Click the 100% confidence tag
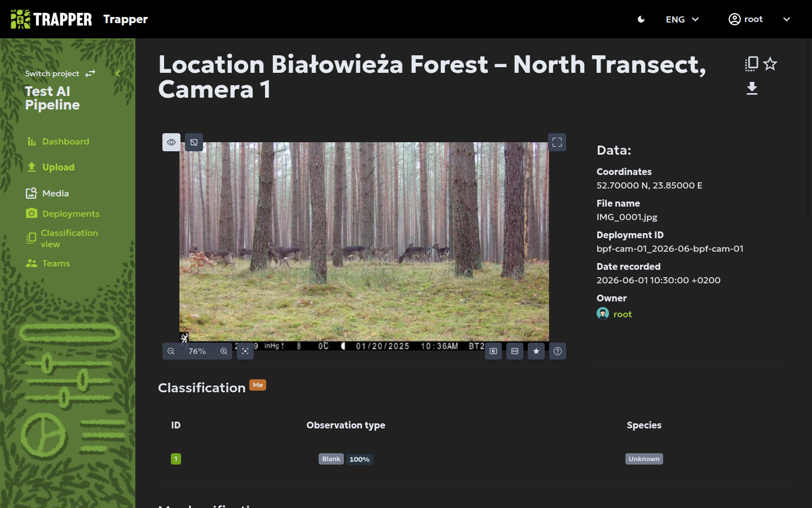The width and height of the screenshot is (812, 508). click(359, 459)
